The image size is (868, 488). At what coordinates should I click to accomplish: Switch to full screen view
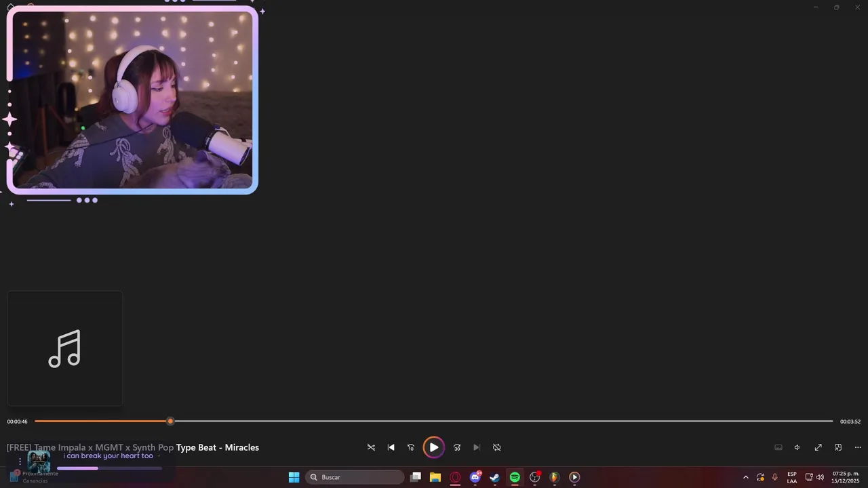pyautogui.click(x=818, y=447)
